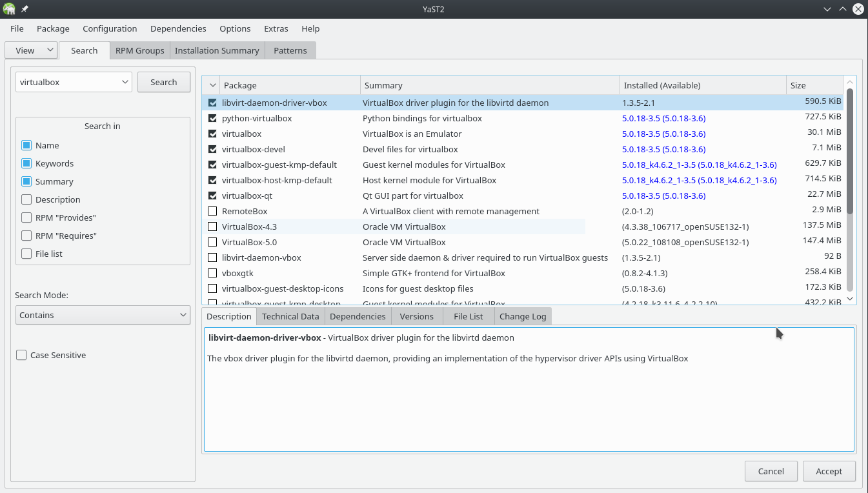
Task: Sort by the Package column header
Action: coord(290,85)
